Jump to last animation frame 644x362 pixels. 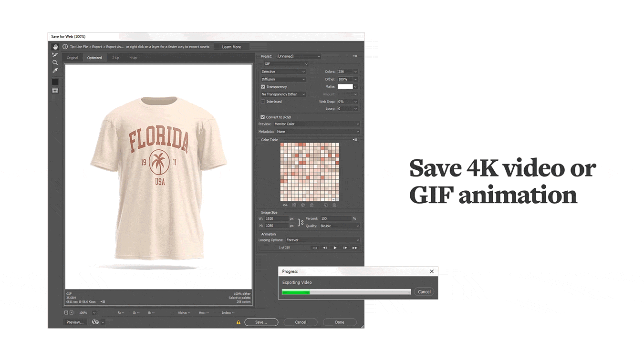click(x=355, y=248)
